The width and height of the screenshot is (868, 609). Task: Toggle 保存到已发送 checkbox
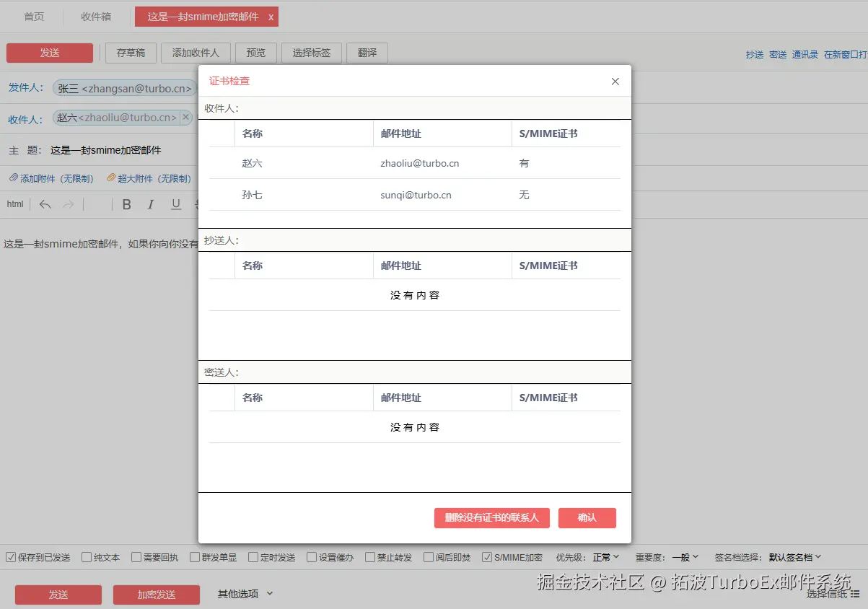pyautogui.click(x=11, y=557)
